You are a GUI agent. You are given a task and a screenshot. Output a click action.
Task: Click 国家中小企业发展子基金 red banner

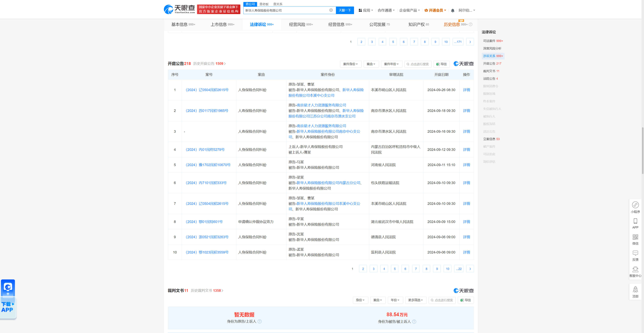click(x=219, y=9)
